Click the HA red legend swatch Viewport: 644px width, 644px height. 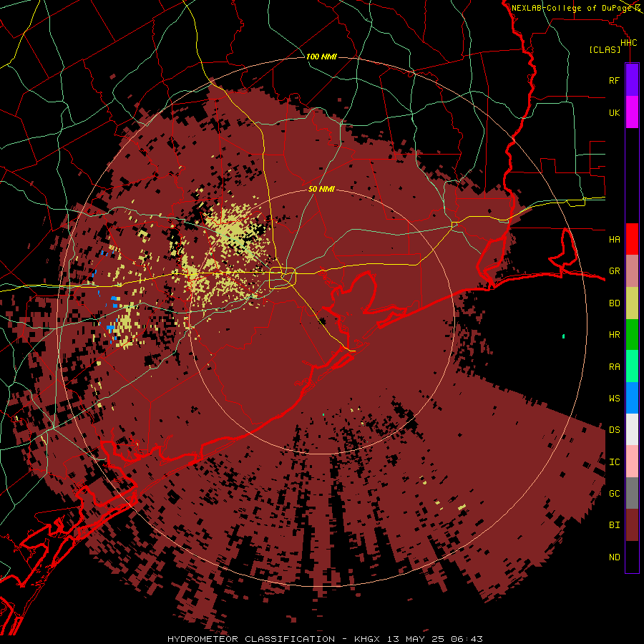[x=632, y=239]
